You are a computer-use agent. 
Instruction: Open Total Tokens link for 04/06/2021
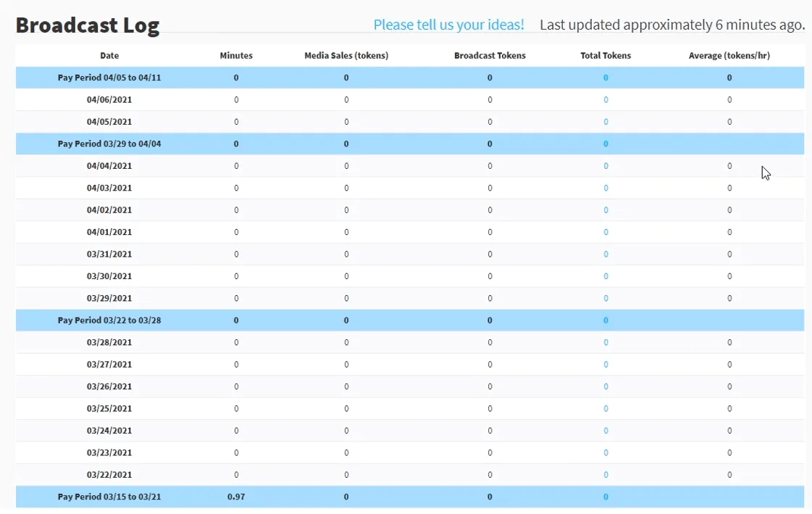pyautogui.click(x=606, y=99)
